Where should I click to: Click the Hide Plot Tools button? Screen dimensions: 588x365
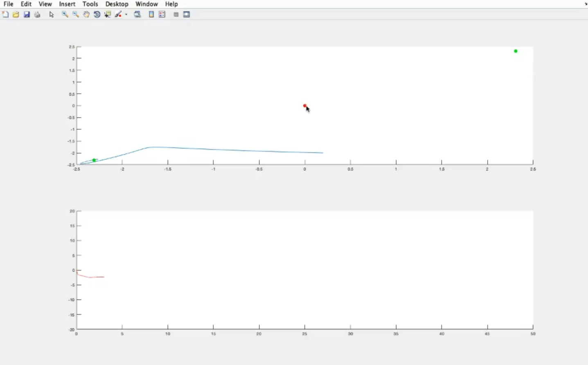pyautogui.click(x=176, y=14)
